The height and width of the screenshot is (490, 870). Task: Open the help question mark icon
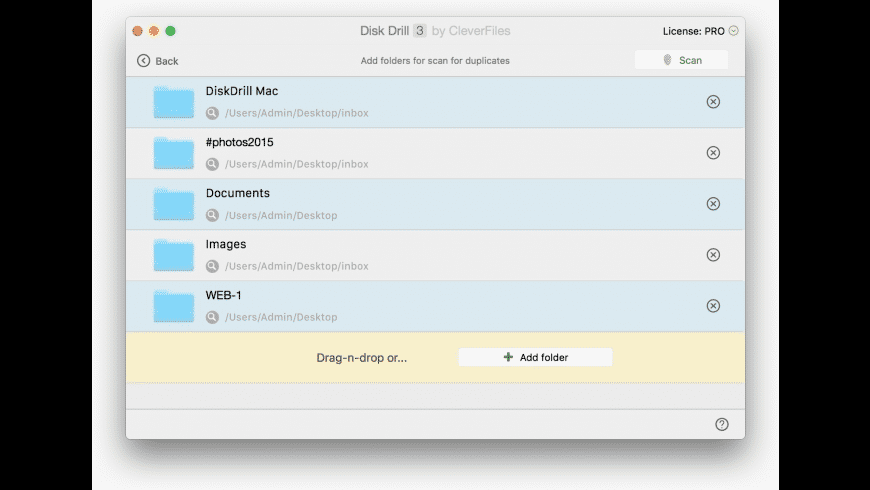pyautogui.click(x=722, y=424)
